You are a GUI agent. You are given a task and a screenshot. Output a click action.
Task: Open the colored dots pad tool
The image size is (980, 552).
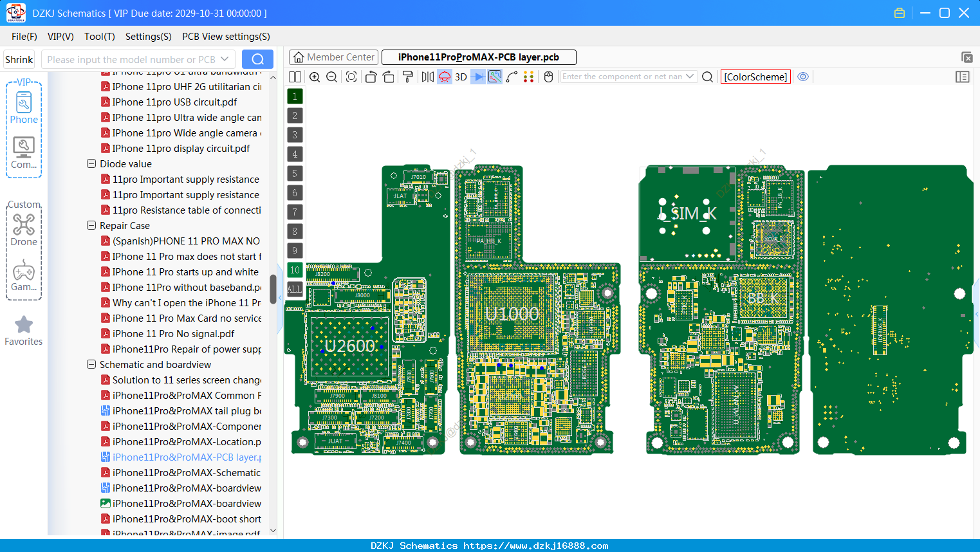(x=529, y=77)
